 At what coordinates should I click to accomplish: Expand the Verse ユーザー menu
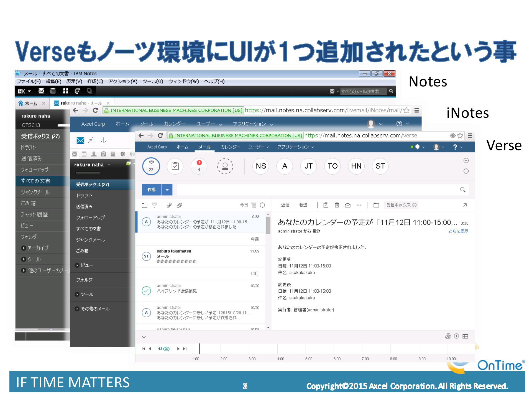259,147
